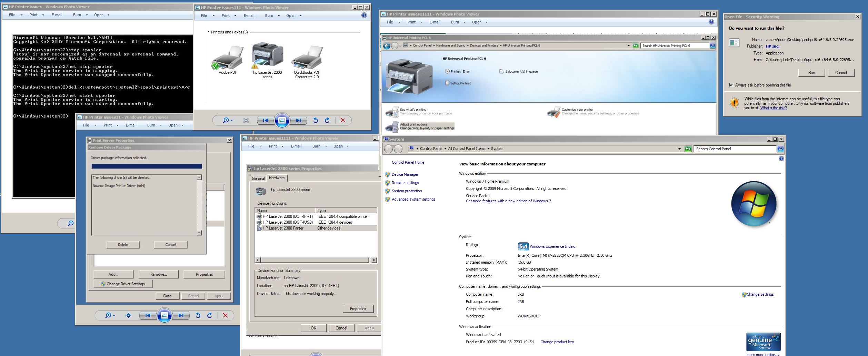Image resolution: width=868 pixels, height=356 pixels.
Task: Click scrollbar in drivers to be deleted list
Action: coord(199,205)
